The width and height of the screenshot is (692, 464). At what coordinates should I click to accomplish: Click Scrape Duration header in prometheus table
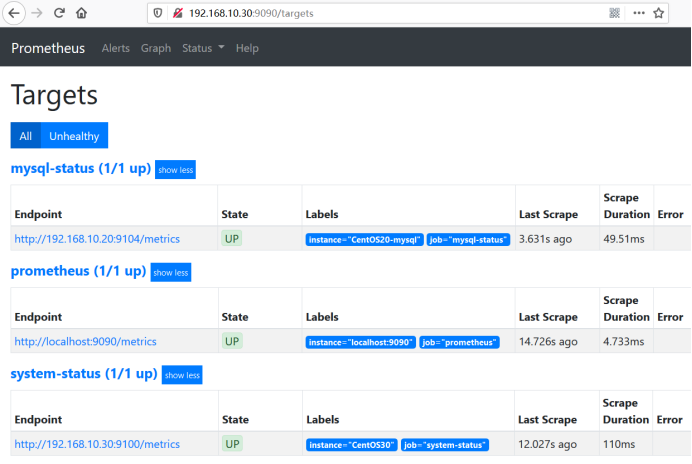click(626, 309)
